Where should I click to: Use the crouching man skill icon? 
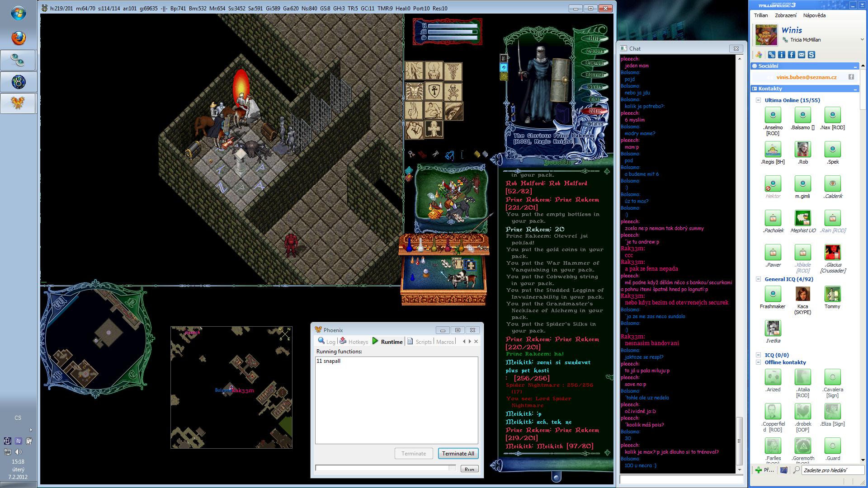434,110
